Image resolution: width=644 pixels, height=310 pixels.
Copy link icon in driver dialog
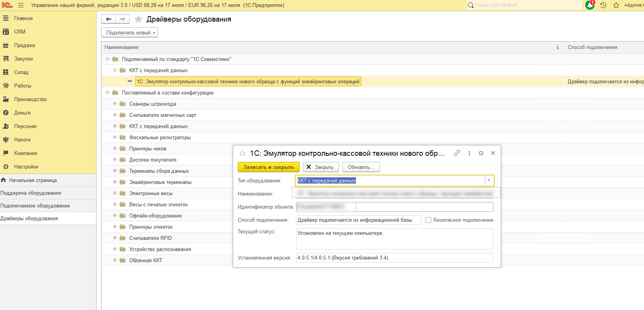pyautogui.click(x=457, y=153)
